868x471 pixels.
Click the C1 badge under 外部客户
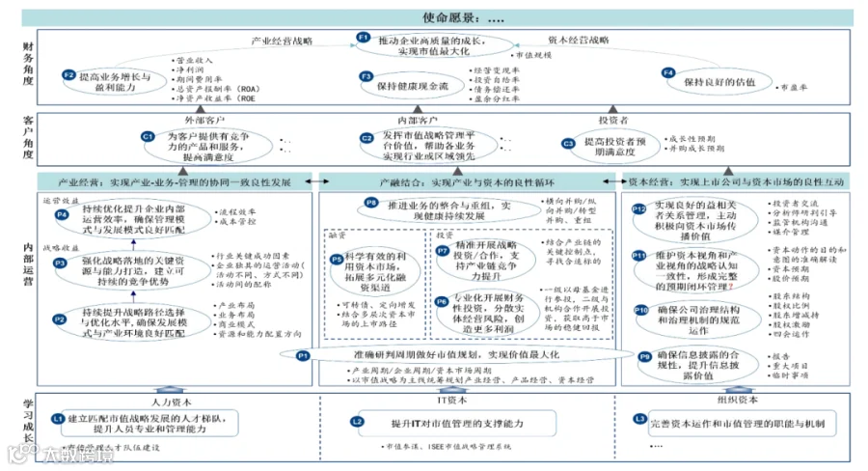coord(148,136)
